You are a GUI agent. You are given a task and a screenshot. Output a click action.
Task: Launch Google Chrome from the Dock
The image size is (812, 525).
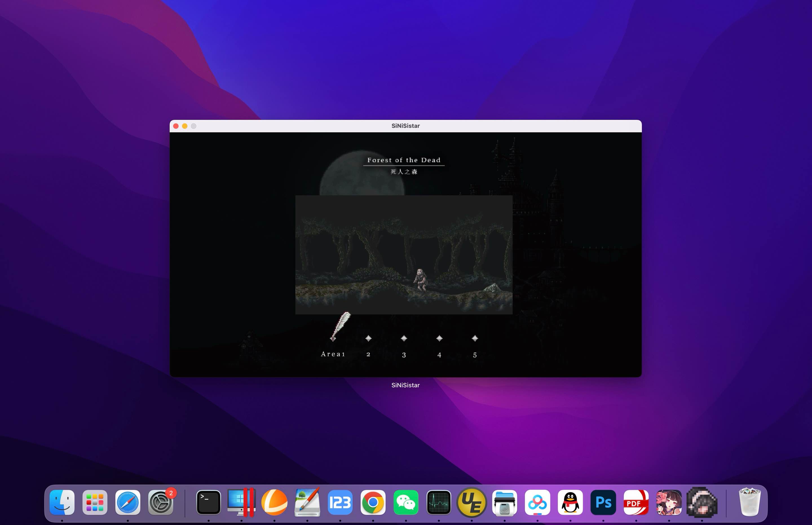click(x=373, y=502)
